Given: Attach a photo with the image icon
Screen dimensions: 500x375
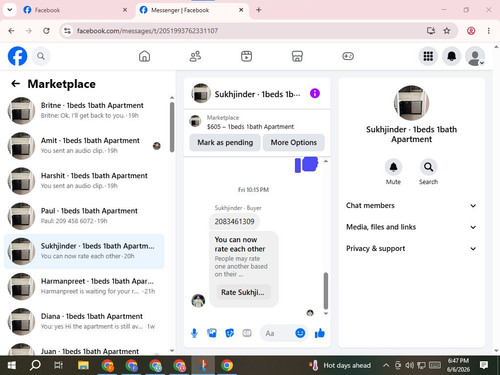Looking at the screenshot, I should tap(212, 333).
